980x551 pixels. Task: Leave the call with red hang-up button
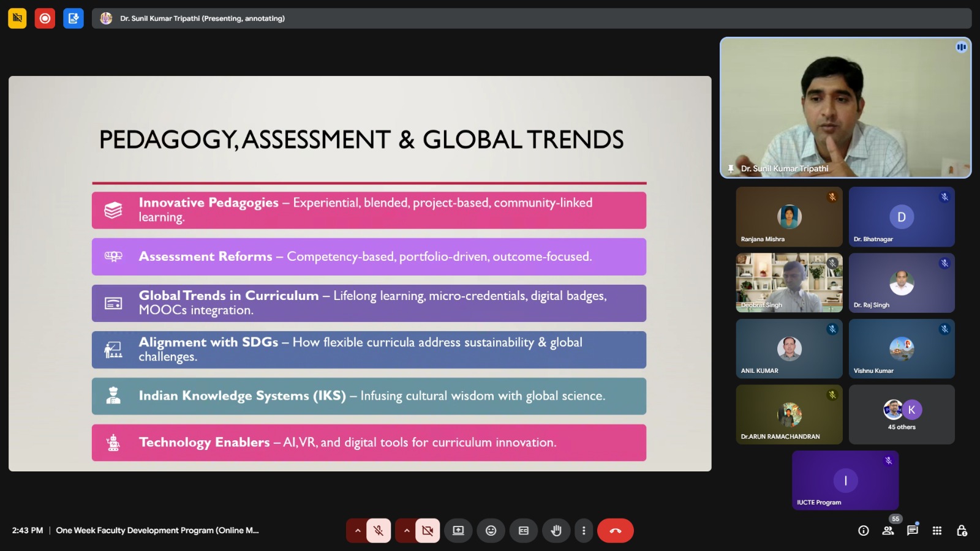[x=615, y=531]
